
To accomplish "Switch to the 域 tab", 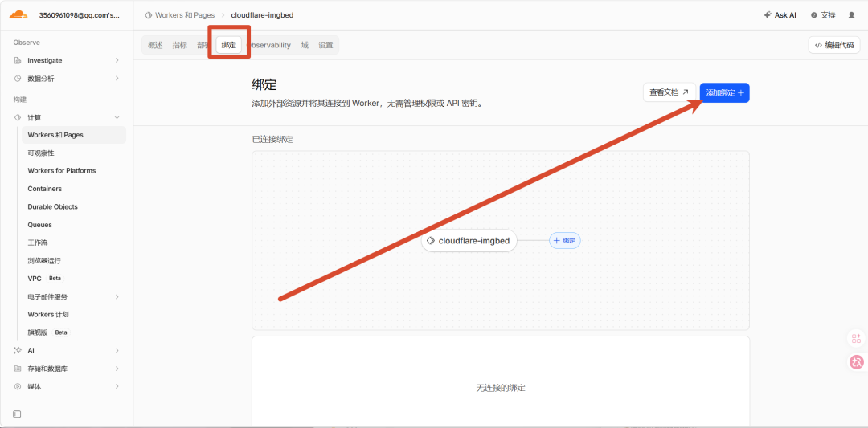I will (305, 45).
